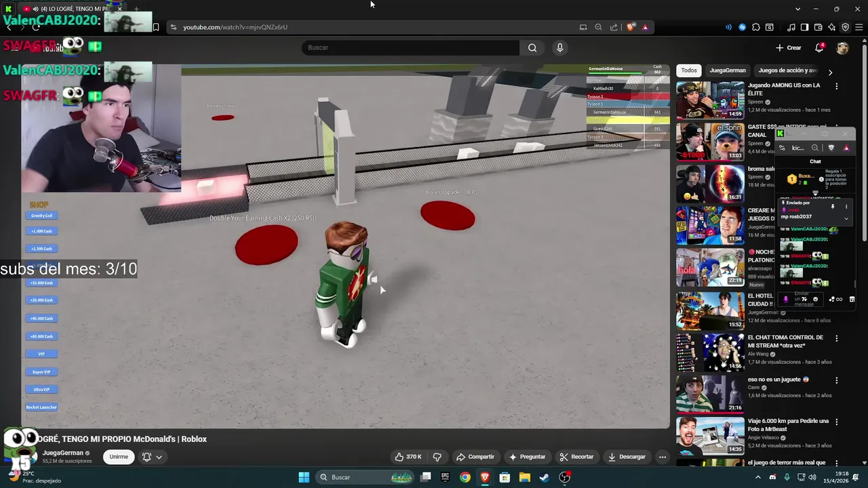This screenshot has width=868, height=488.
Task: Open Epic Games launcher from taskbar
Action: 445,477
